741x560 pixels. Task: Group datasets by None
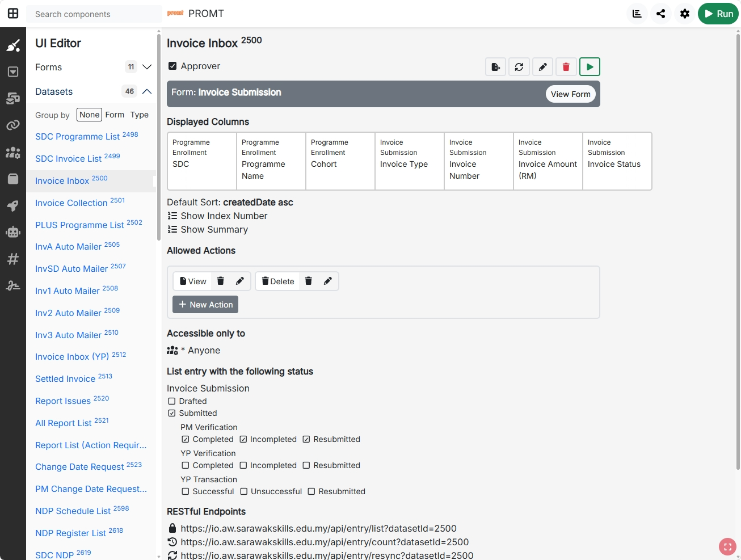pyautogui.click(x=90, y=115)
